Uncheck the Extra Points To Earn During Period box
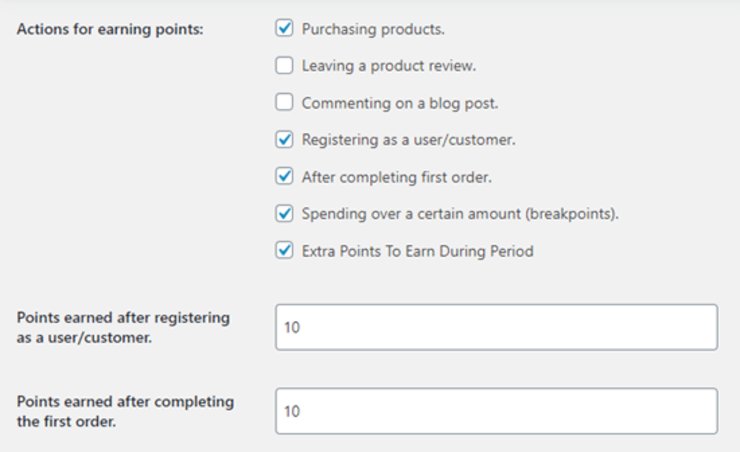Viewport: 740px width, 452px height. point(284,250)
